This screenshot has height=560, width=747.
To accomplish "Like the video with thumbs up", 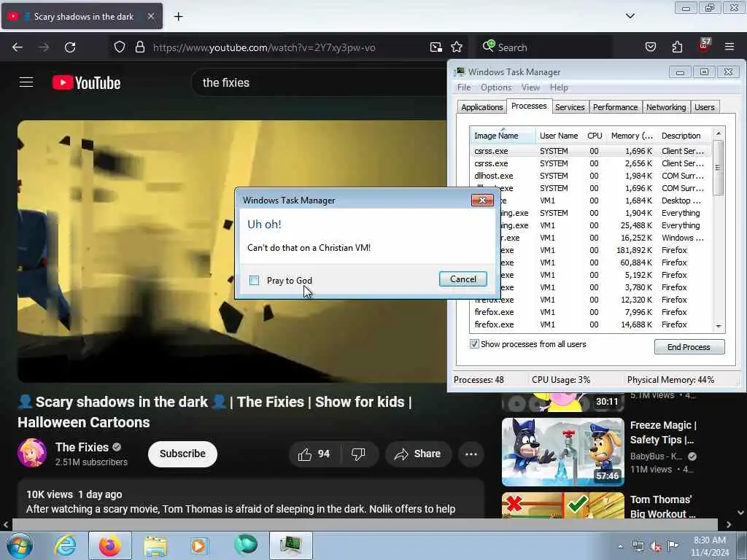I will [x=314, y=454].
